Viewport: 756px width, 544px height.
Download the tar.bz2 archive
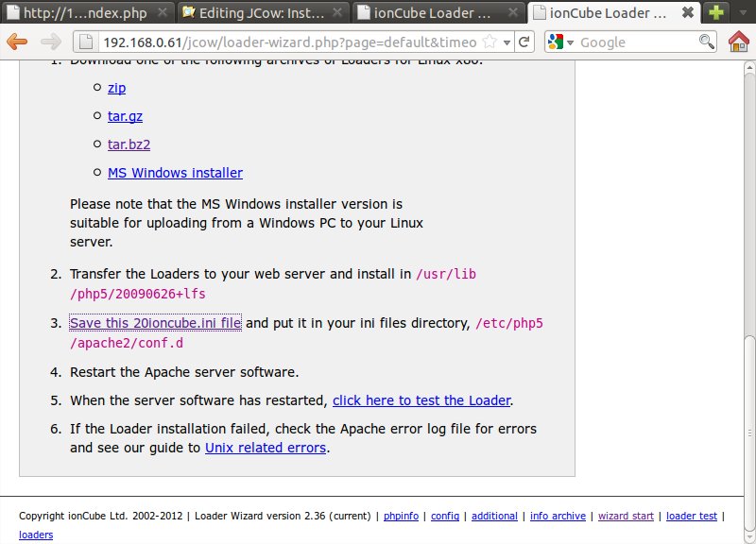[129, 144]
